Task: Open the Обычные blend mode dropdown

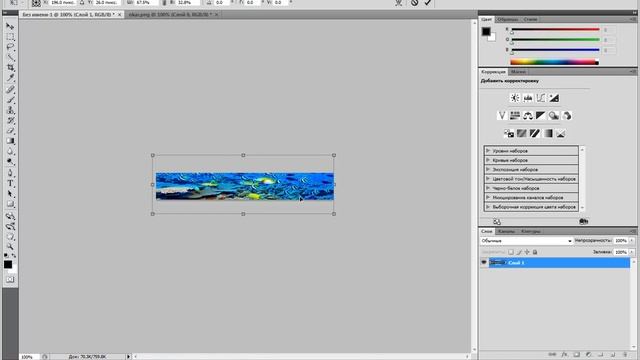Action: coord(527,241)
